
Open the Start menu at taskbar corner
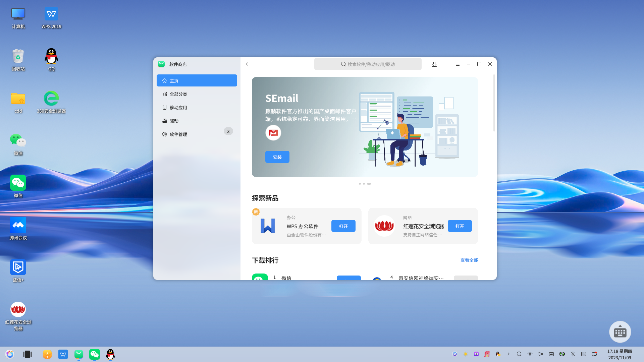pyautogui.click(x=10, y=354)
